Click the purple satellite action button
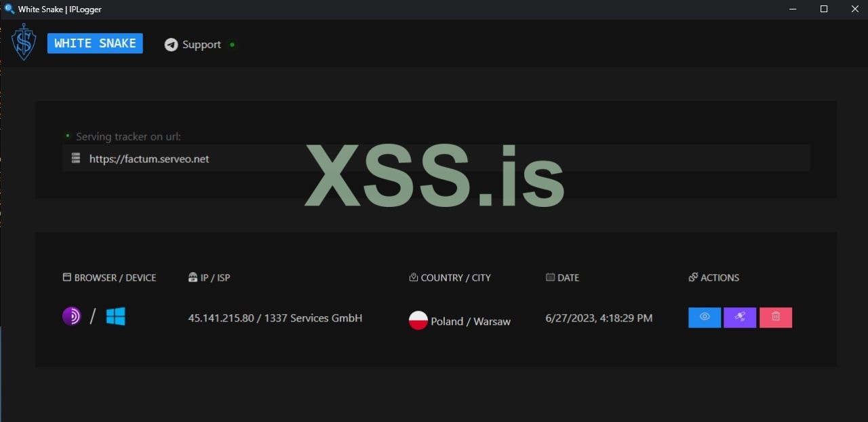 pos(740,318)
